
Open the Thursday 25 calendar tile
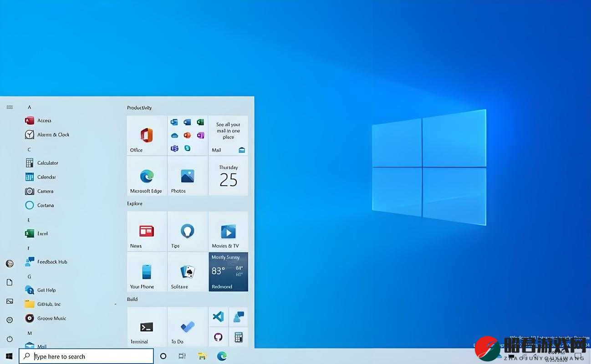point(228,176)
